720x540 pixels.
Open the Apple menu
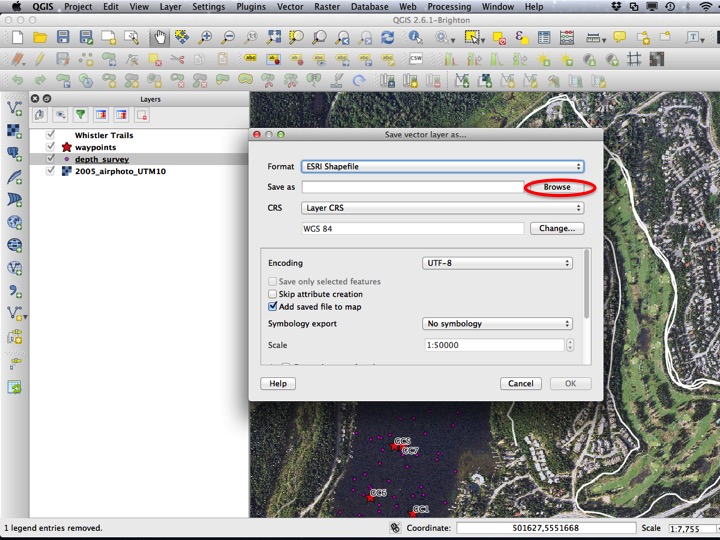(17, 6)
